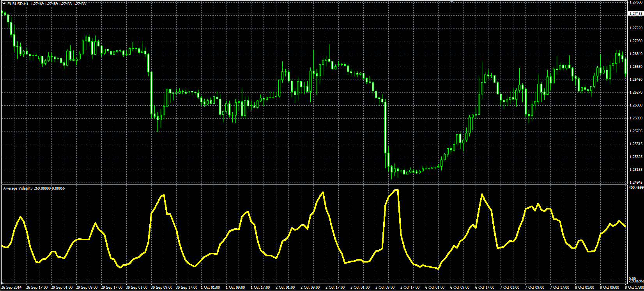
Task: Click the 1.27600 price scale label
Action: click(636, 2)
